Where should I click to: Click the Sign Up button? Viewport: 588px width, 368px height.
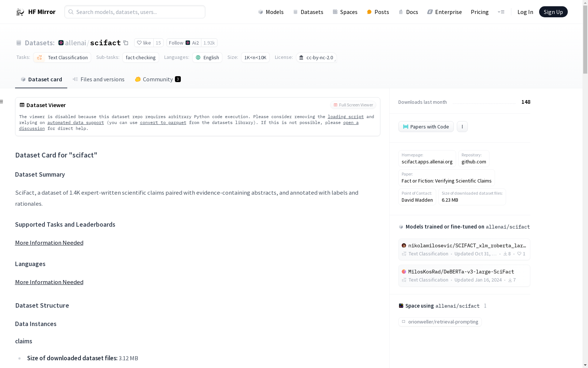pos(553,12)
